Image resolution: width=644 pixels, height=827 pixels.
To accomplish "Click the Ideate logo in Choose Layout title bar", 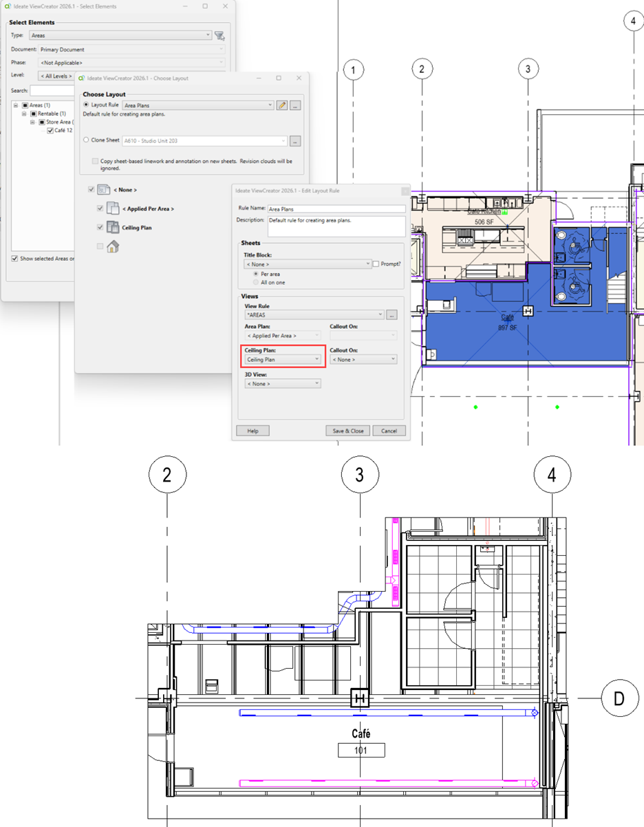I will pyautogui.click(x=82, y=78).
